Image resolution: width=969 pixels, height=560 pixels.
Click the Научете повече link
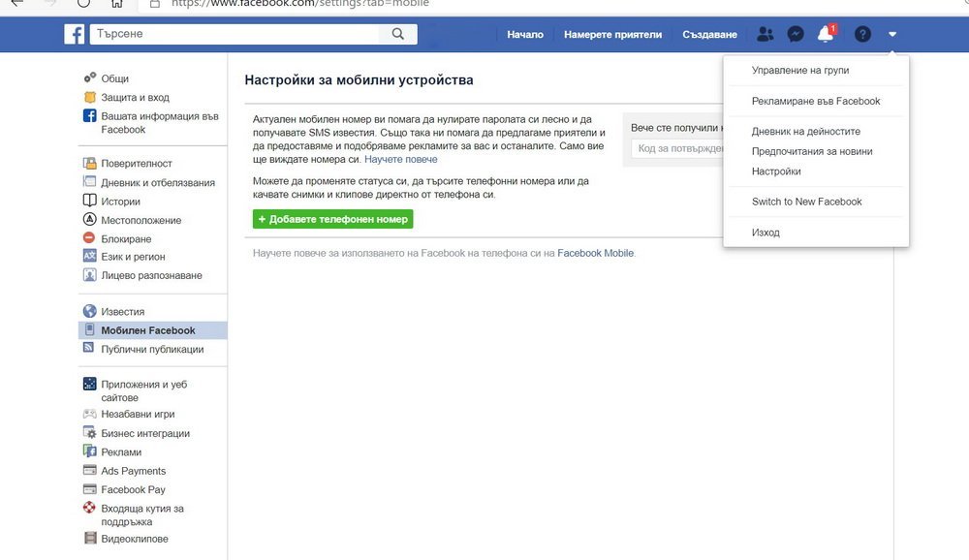401,160
